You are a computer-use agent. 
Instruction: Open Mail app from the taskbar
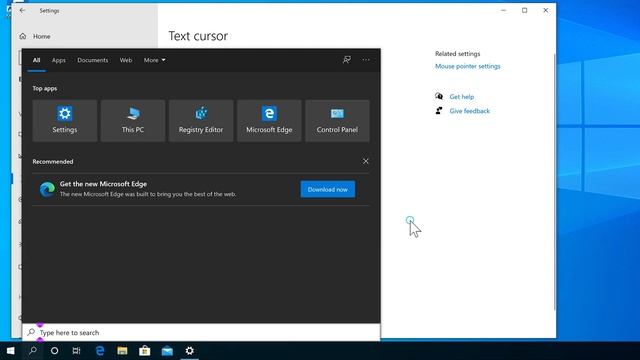(167, 351)
